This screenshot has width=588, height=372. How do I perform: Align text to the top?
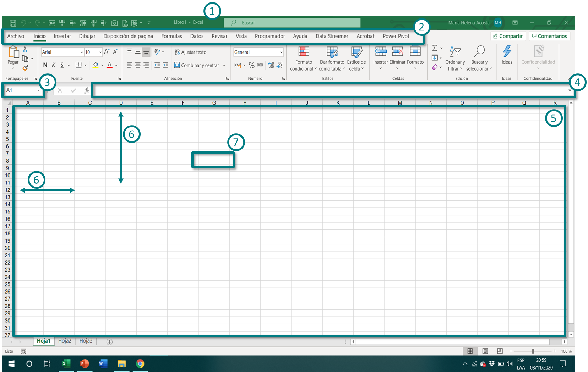point(130,52)
